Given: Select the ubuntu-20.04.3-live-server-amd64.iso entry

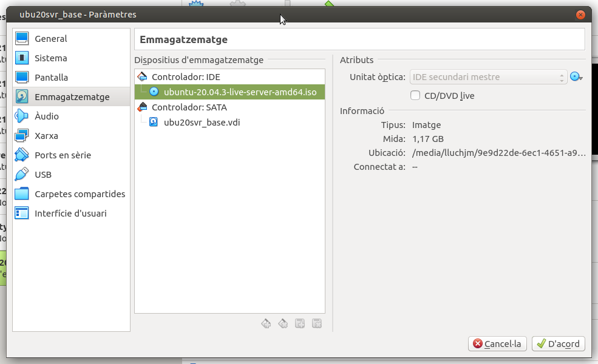Looking at the screenshot, I should pyautogui.click(x=240, y=92).
